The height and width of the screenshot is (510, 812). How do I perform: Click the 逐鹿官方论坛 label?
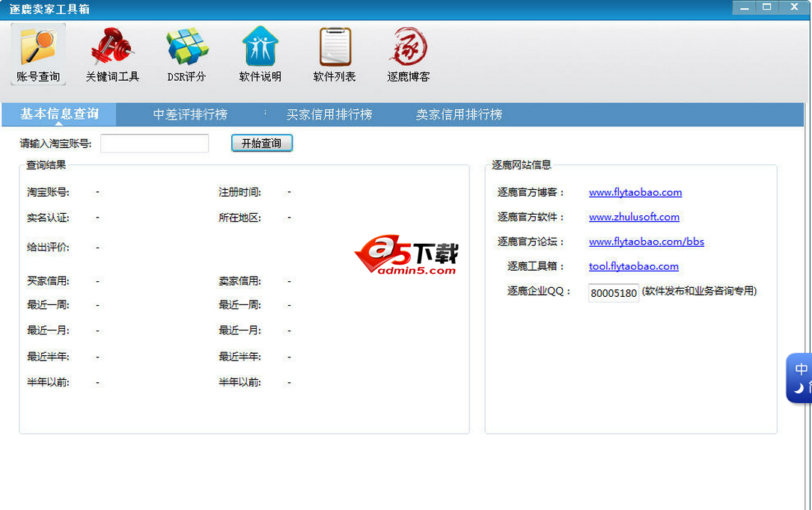tap(531, 242)
